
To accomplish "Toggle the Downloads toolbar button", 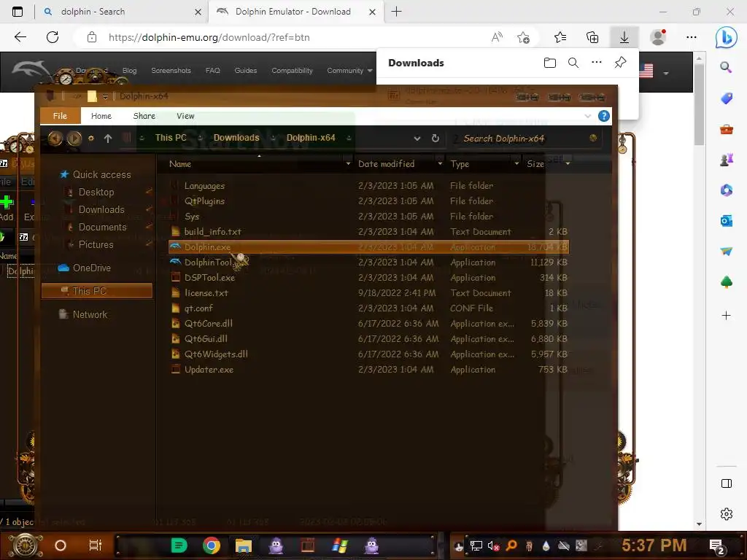I will (624, 37).
